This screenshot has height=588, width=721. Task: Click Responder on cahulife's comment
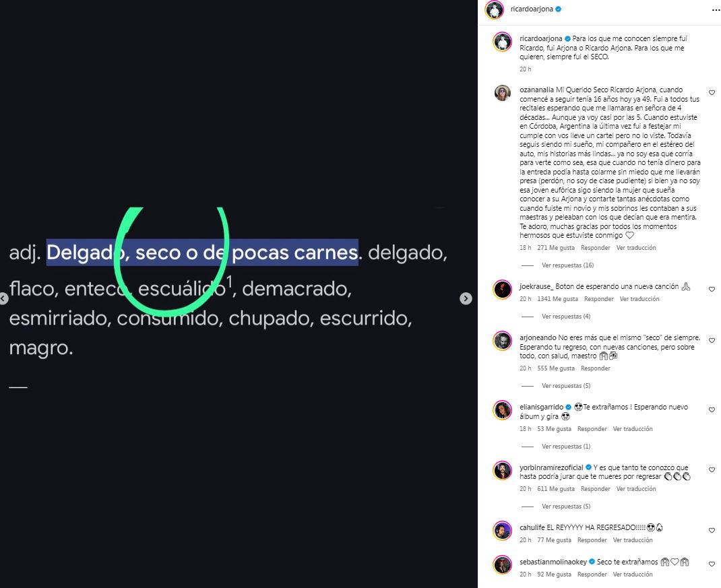(x=592, y=540)
